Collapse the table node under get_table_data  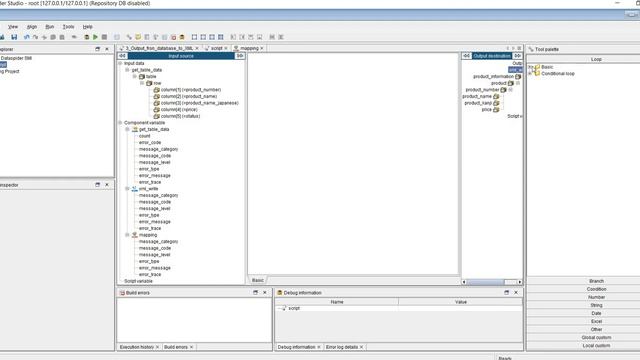(135, 76)
